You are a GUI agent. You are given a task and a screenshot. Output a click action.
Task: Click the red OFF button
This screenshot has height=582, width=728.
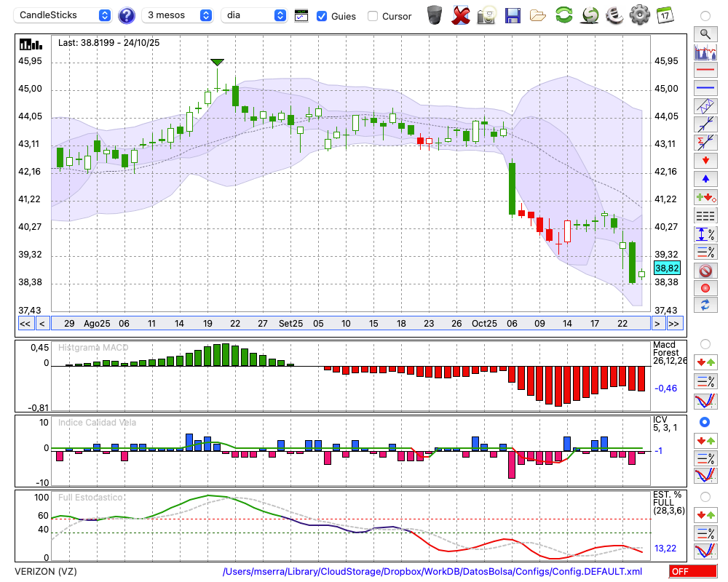pyautogui.click(x=692, y=572)
